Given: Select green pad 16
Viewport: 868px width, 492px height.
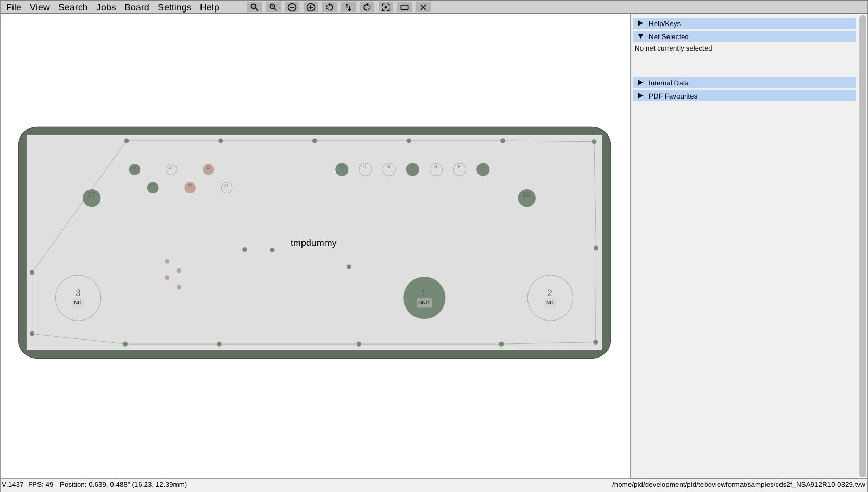Looking at the screenshot, I should 134,169.
